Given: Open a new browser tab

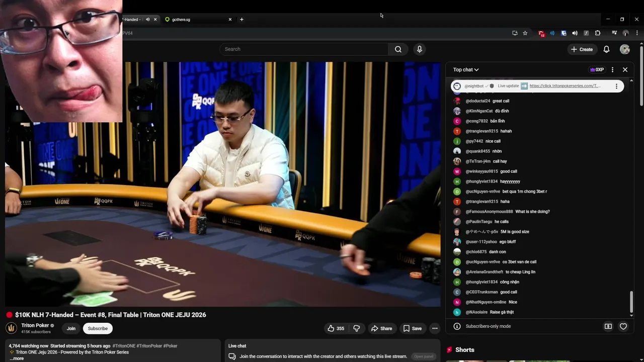Looking at the screenshot, I should pos(242,20).
